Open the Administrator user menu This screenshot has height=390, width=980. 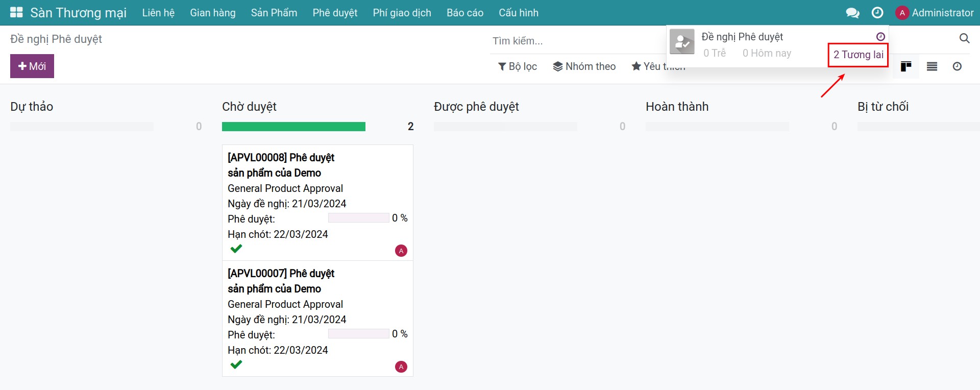pos(935,13)
